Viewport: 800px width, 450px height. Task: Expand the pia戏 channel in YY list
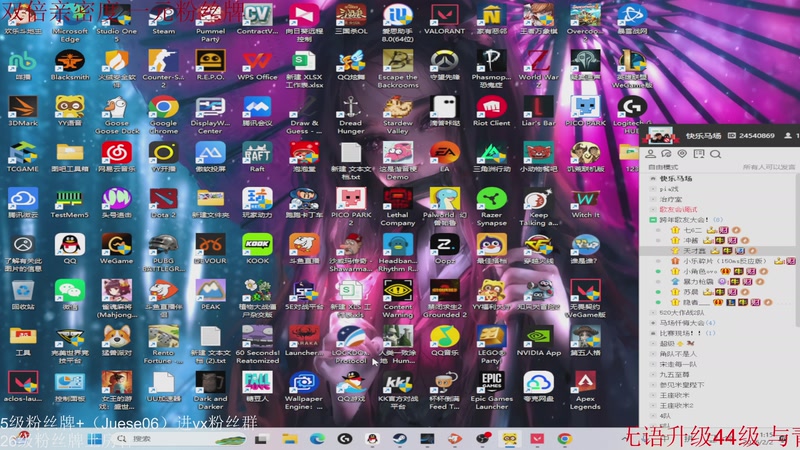click(653, 189)
